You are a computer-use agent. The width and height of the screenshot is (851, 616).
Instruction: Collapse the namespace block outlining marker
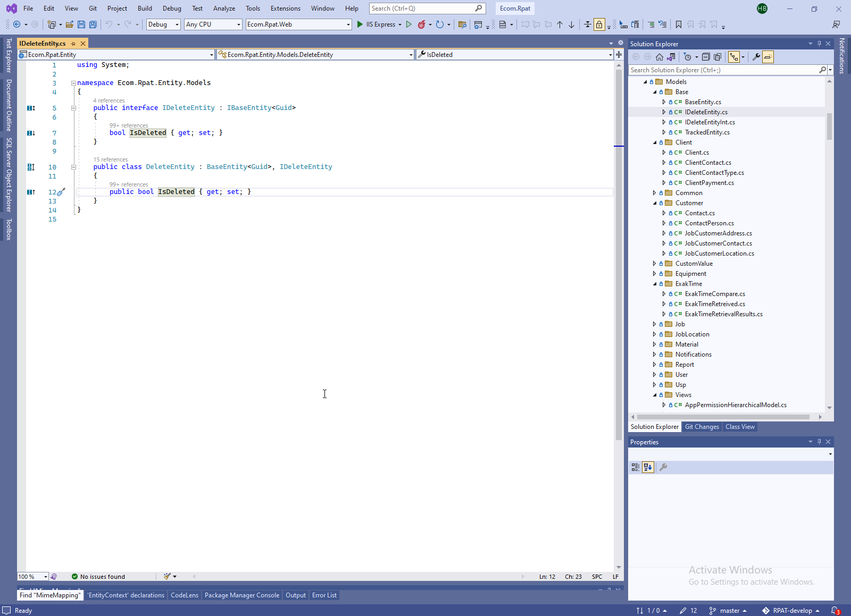pyautogui.click(x=73, y=83)
